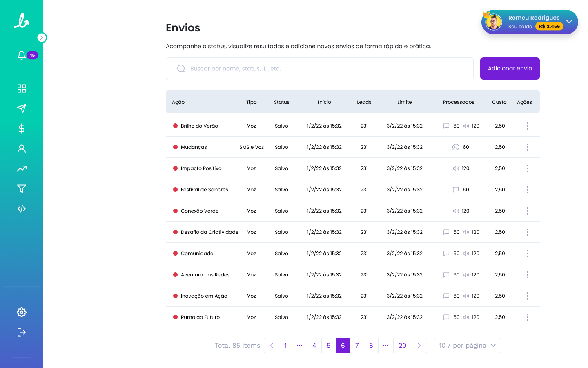The width and height of the screenshot is (588, 368).
Task: Open the dashboard grid icon in sidebar
Action: point(22,89)
